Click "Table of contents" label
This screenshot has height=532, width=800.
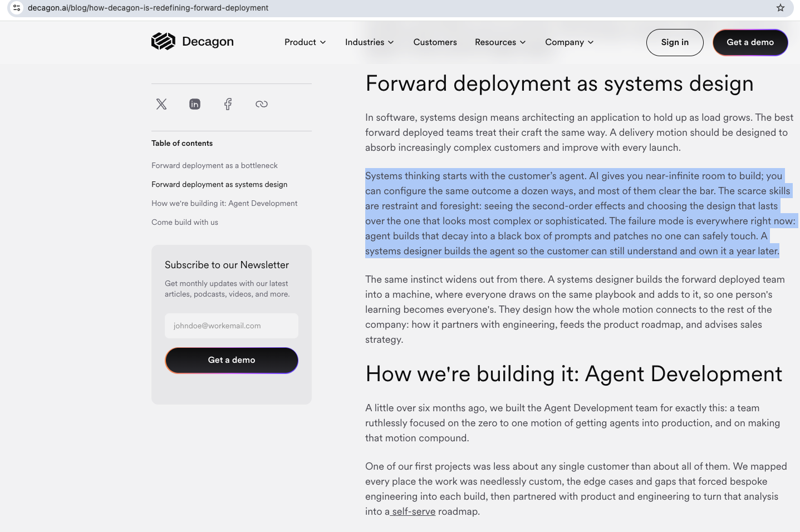click(x=182, y=143)
